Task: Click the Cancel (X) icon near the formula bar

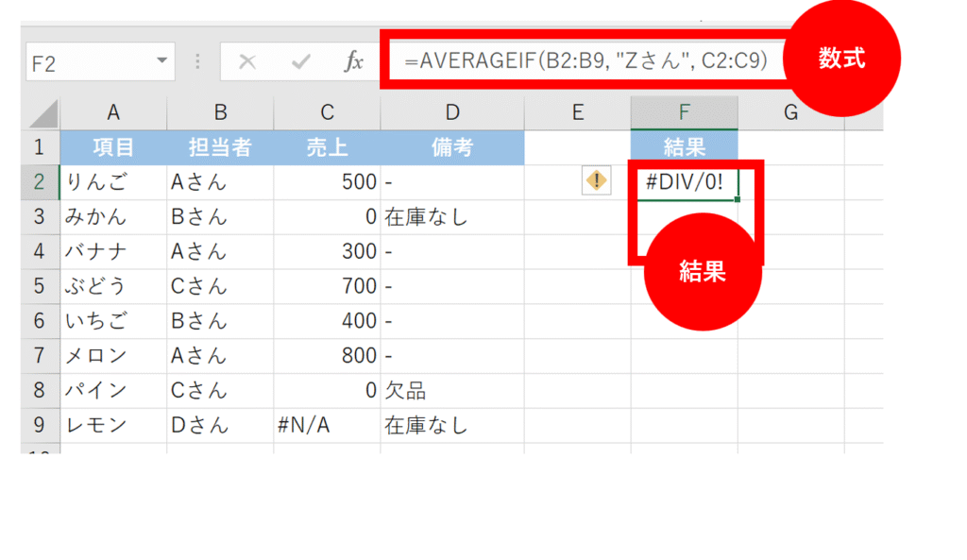Action: pyautogui.click(x=247, y=61)
